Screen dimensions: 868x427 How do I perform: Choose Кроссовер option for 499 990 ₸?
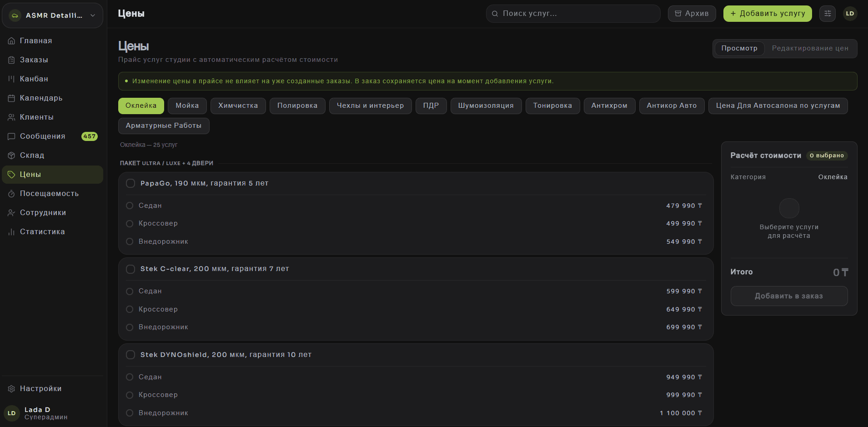click(x=130, y=224)
